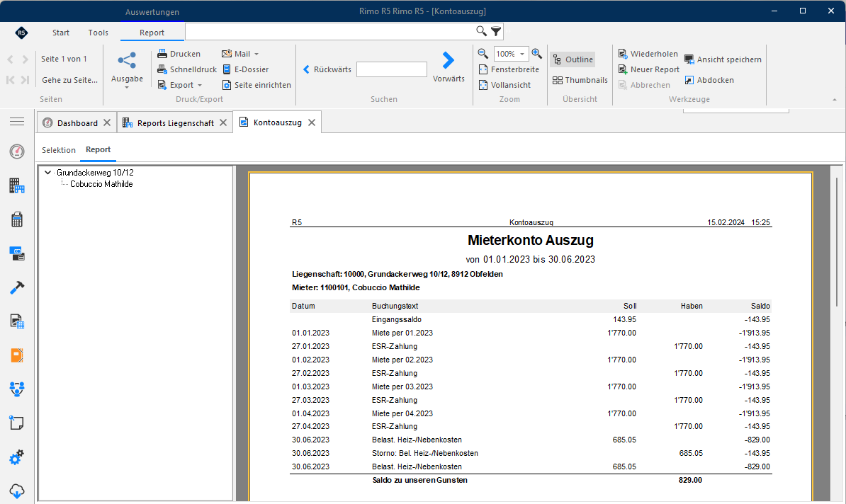Click the Schnelldruck quick print icon
Image resolution: width=846 pixels, height=504 pixels.
[162, 69]
